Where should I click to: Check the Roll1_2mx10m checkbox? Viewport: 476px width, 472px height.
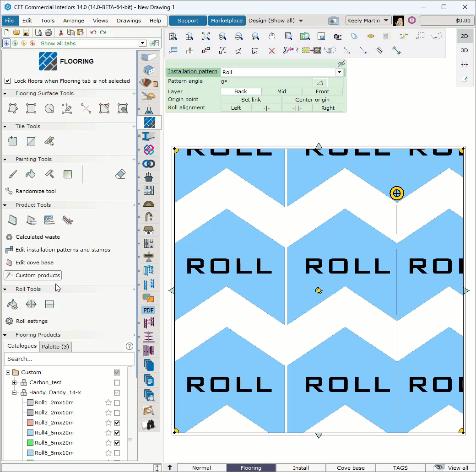(117, 402)
